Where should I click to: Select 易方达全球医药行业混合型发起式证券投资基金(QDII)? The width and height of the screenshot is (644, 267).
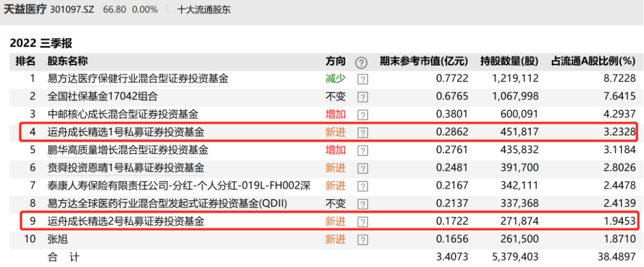(167, 203)
